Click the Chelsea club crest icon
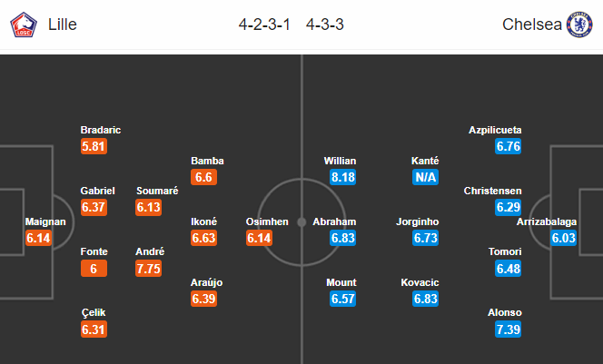The width and height of the screenshot is (603, 364). (579, 25)
